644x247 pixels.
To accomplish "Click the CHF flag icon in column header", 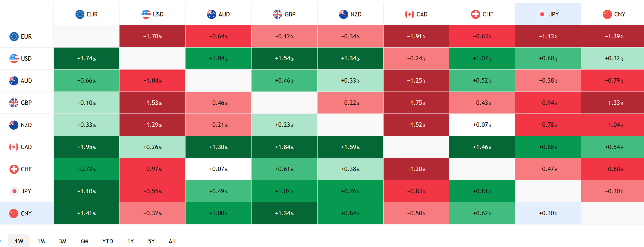I will coord(475,14).
